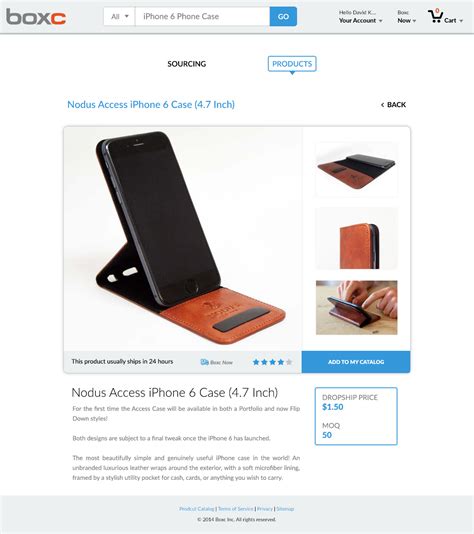
Task: Open the shopping cart icon
Action: 435,16
